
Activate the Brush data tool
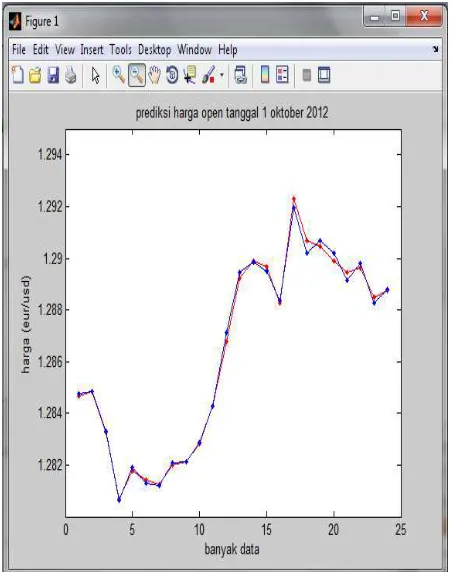point(209,75)
